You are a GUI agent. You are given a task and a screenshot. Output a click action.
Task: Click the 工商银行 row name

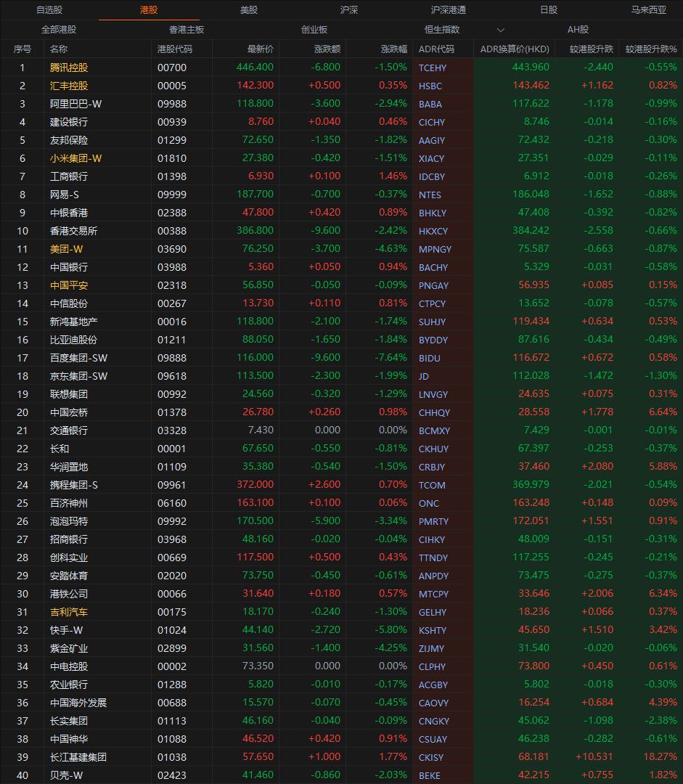(68, 176)
